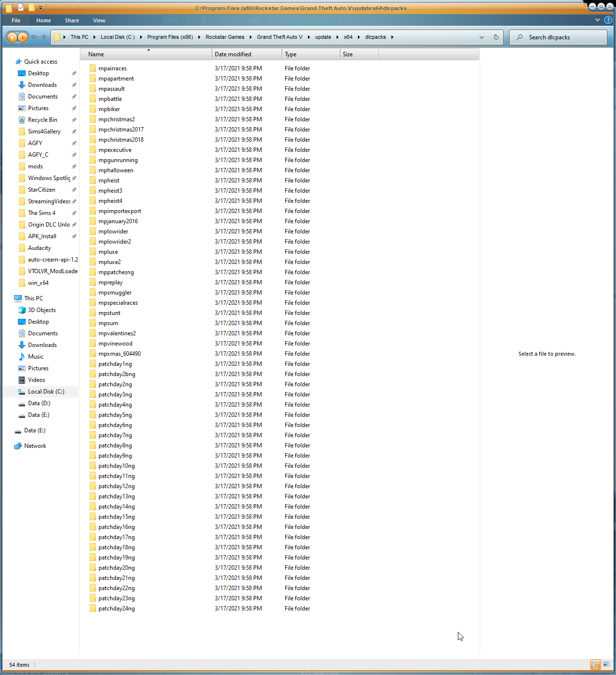Switch to large thumbnails view using status bar toggle
This screenshot has height=675, width=616.
point(606,664)
